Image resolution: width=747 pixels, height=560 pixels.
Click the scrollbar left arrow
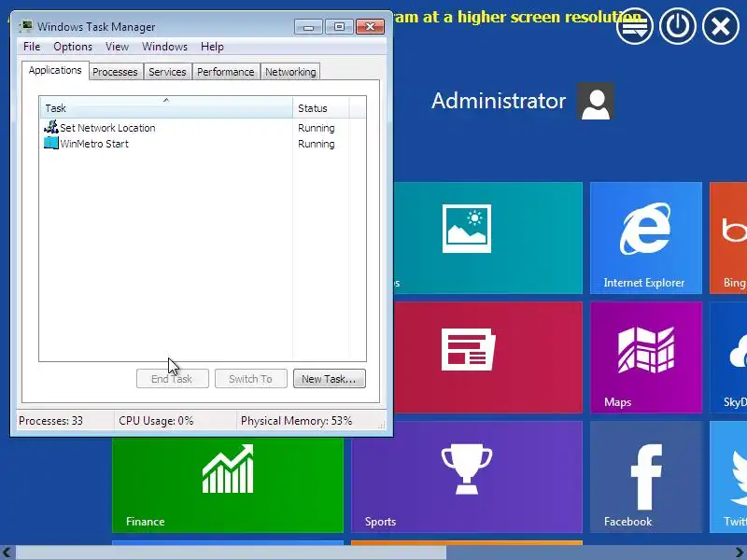tap(7, 553)
